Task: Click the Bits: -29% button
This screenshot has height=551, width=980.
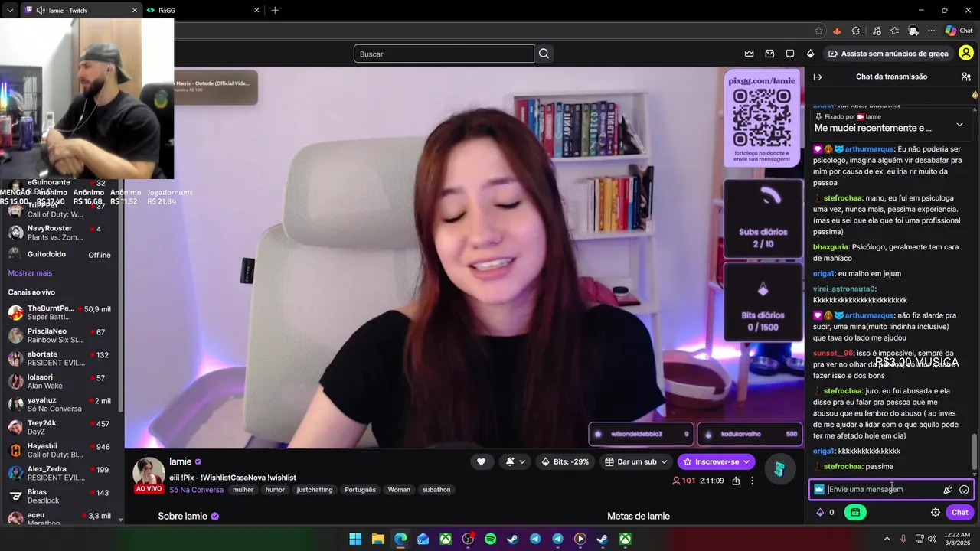Action: click(x=565, y=461)
